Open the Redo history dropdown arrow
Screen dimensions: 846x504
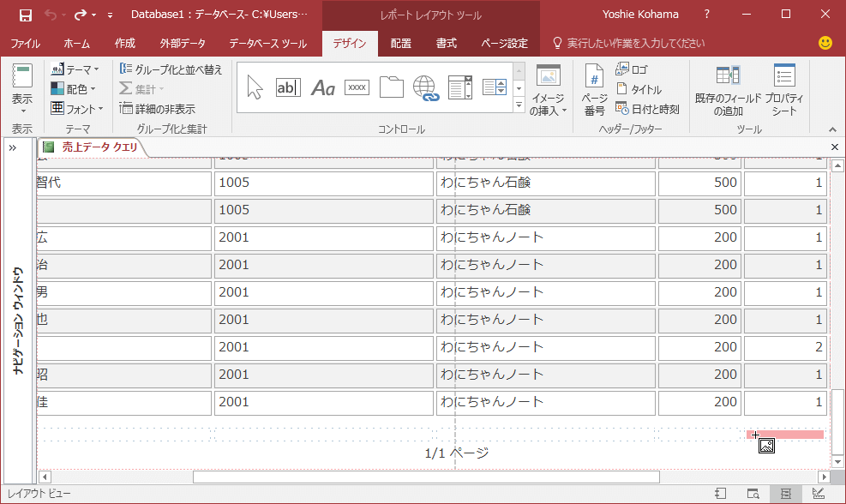pos(94,15)
